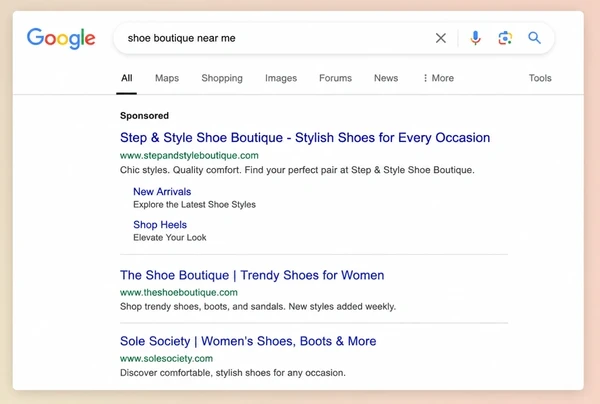Visit www.stepandstyleboutique.com URL

click(189, 155)
